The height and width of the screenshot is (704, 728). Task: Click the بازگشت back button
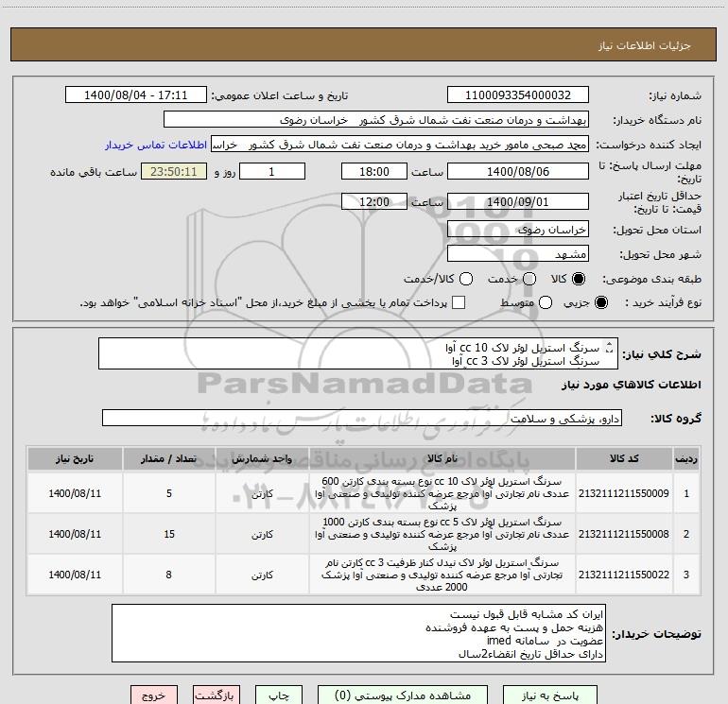(x=217, y=695)
